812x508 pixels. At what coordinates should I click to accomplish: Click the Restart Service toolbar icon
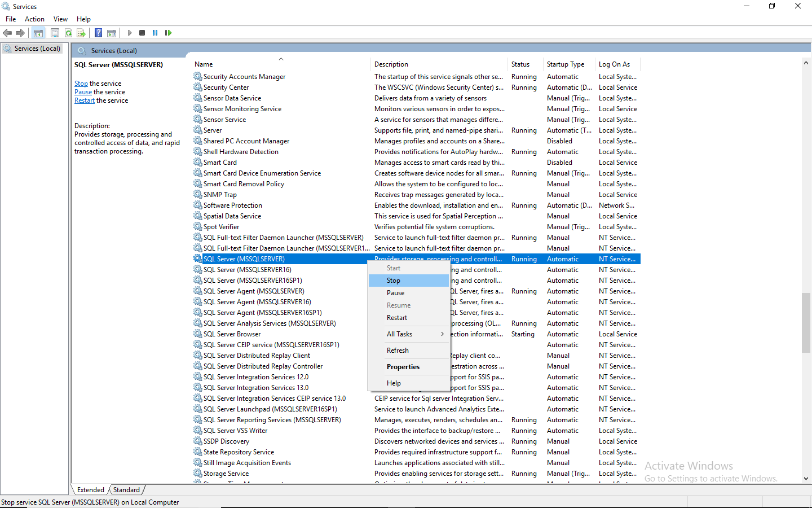coord(168,33)
